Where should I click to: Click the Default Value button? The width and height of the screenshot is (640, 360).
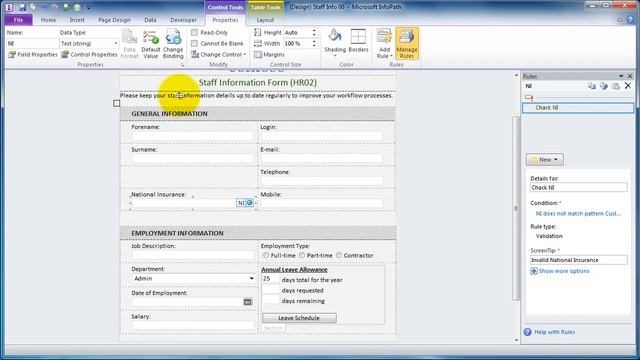point(151,44)
